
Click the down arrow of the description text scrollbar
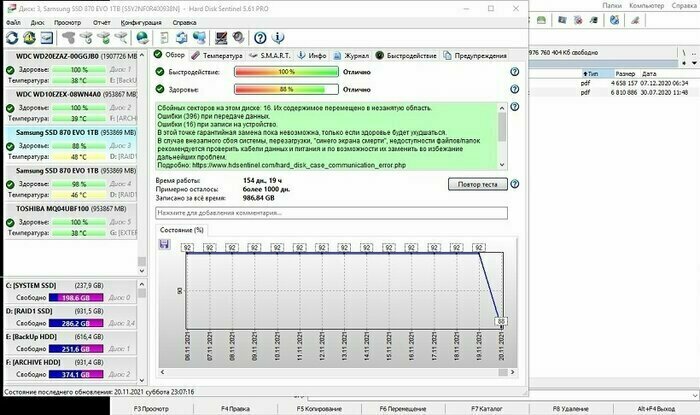(502, 164)
